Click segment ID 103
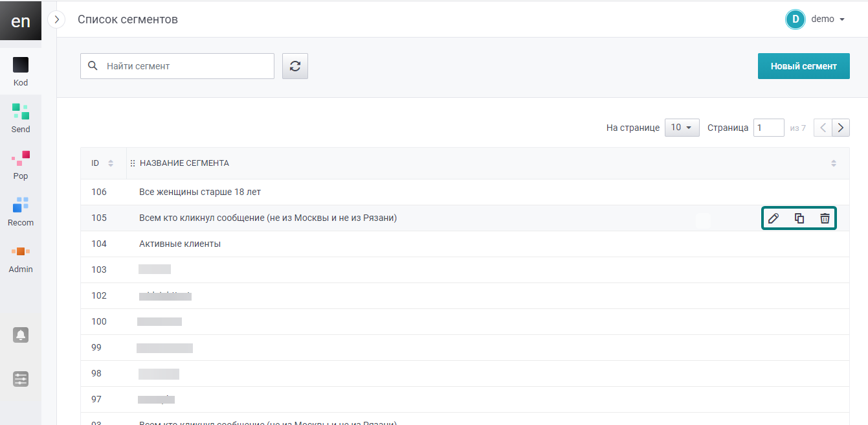Image resolution: width=868 pixels, height=425 pixels. pos(99,270)
